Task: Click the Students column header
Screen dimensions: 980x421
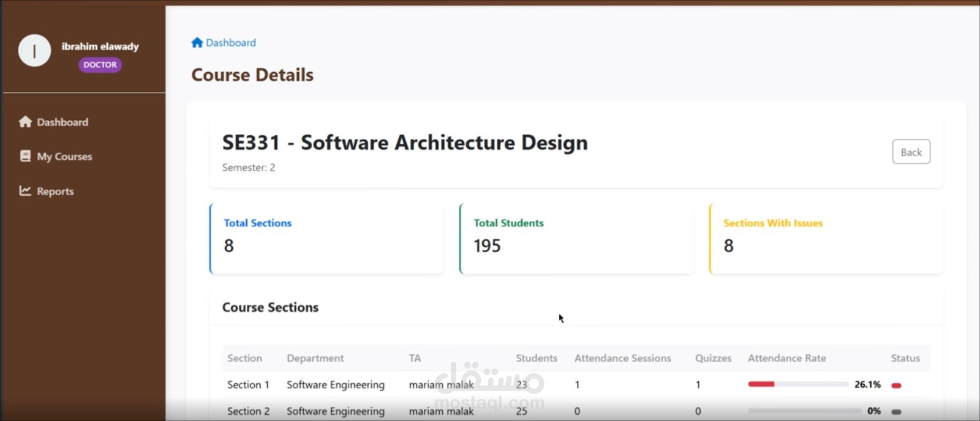Action: 537,358
